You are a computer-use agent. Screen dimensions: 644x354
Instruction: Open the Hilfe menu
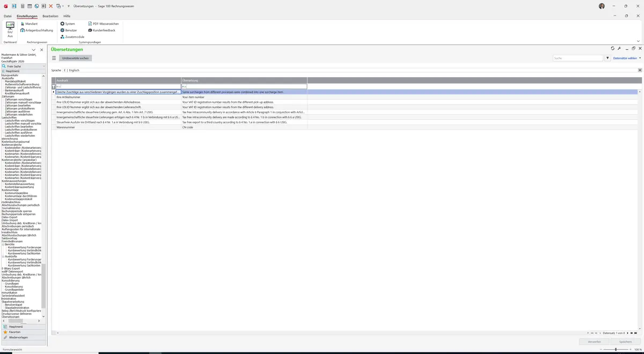67,16
